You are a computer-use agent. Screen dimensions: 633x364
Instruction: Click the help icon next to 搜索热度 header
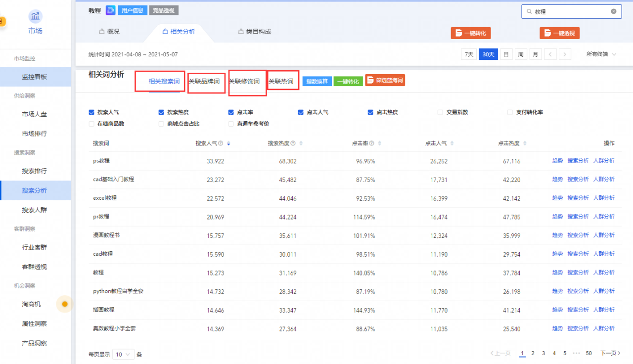(293, 143)
